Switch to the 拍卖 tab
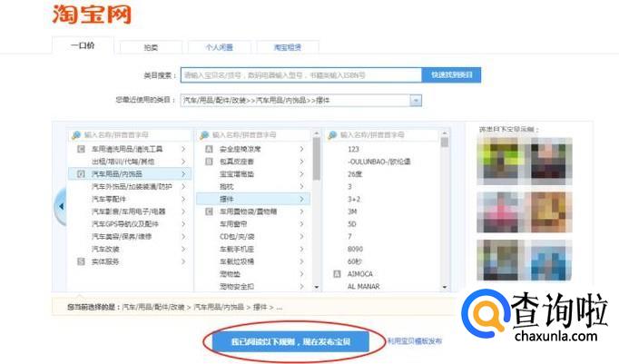Image resolution: width=619 pixels, height=364 pixels. pyautogui.click(x=151, y=47)
